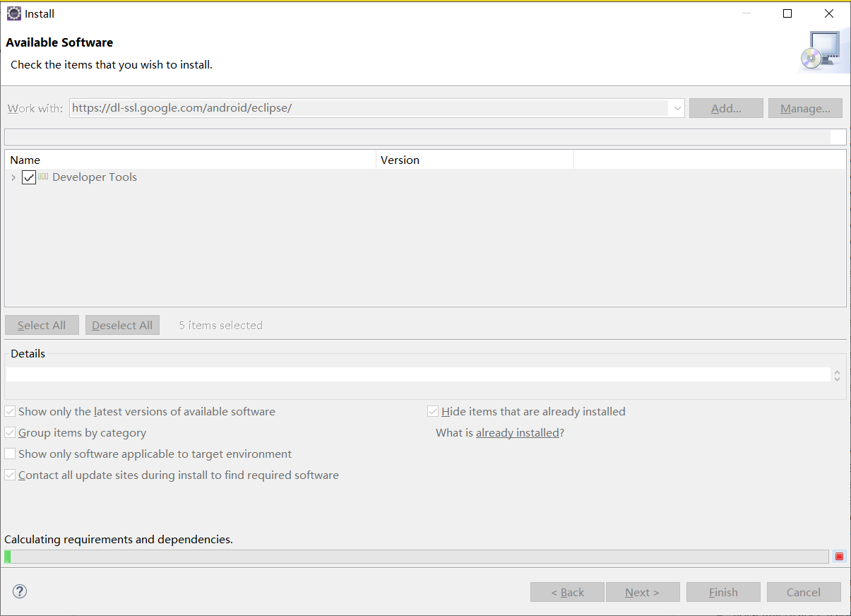Open the help question mark icon
Viewport: 851px width, 616px height.
pos(20,591)
